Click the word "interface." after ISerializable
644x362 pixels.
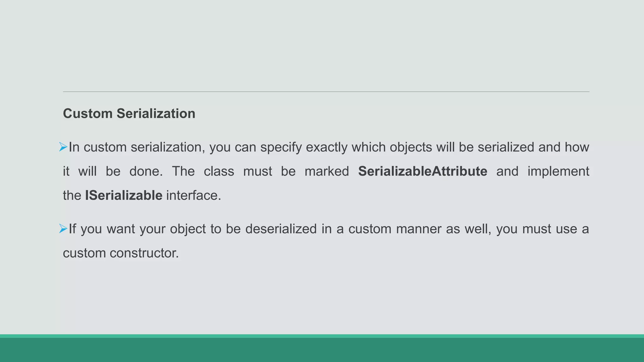(193, 195)
